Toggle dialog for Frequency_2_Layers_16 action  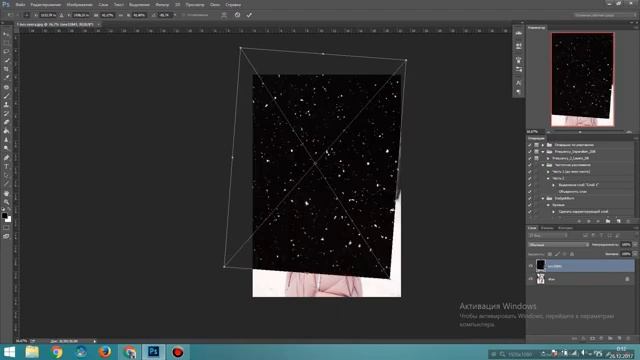pos(536,158)
